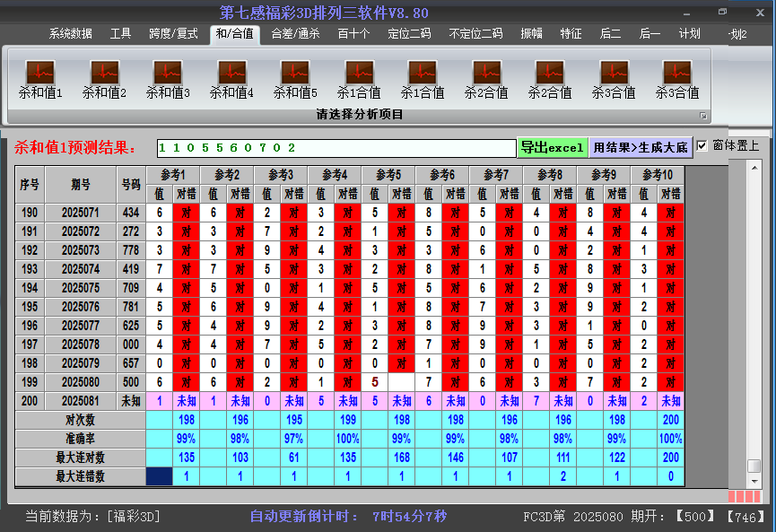This screenshot has width=776, height=532.
Task: Open the 杀和值5 analysis icon
Action: (295, 80)
